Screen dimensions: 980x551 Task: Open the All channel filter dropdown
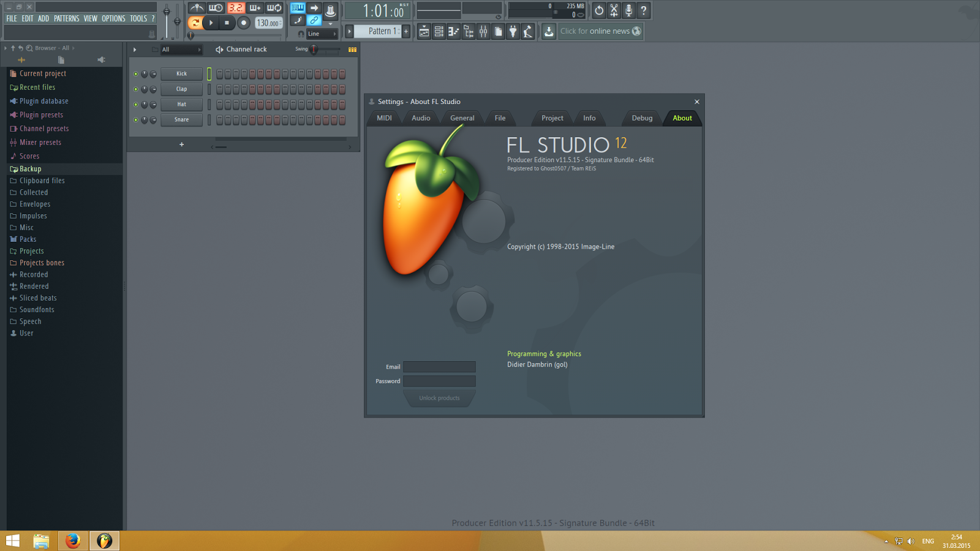pos(181,50)
